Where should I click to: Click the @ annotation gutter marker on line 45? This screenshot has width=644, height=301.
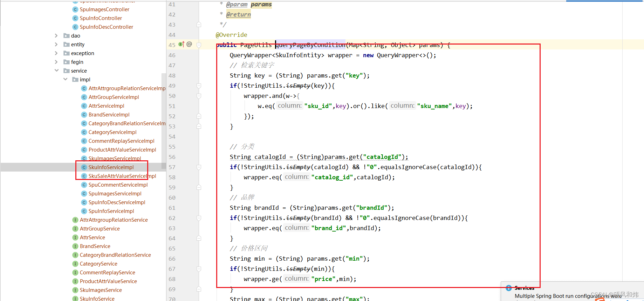pos(189,44)
